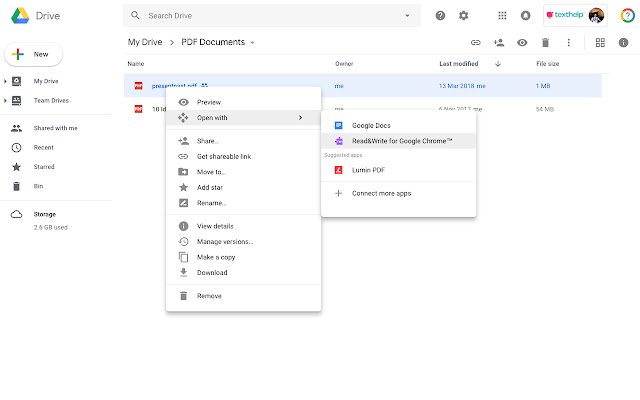Choose Download from the context menu

point(244,273)
